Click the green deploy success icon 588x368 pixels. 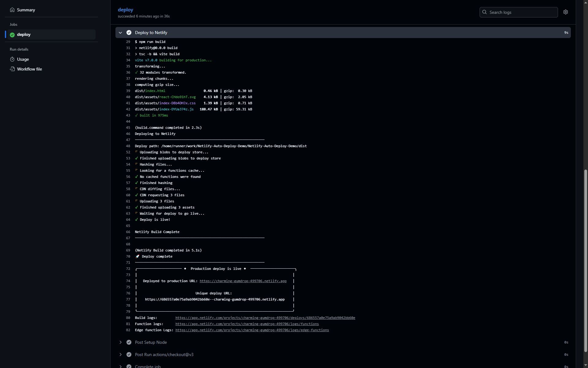click(x=12, y=35)
